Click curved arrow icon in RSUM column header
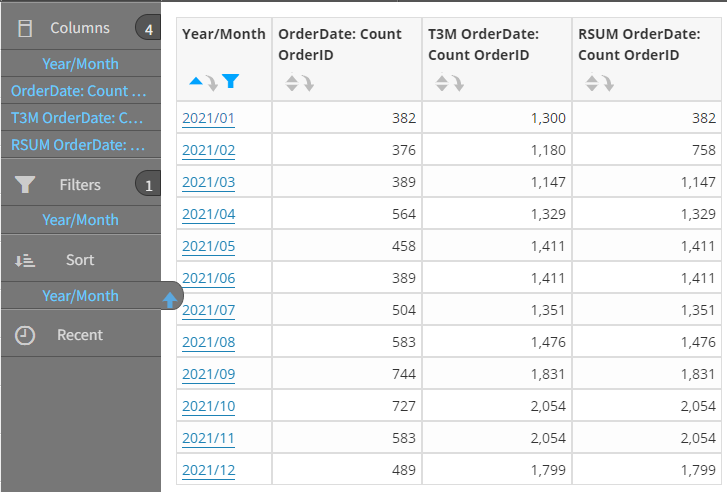 pos(608,83)
